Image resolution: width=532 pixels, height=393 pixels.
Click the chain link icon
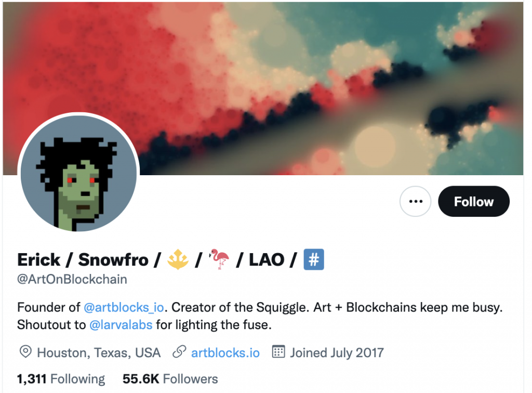pyautogui.click(x=179, y=352)
